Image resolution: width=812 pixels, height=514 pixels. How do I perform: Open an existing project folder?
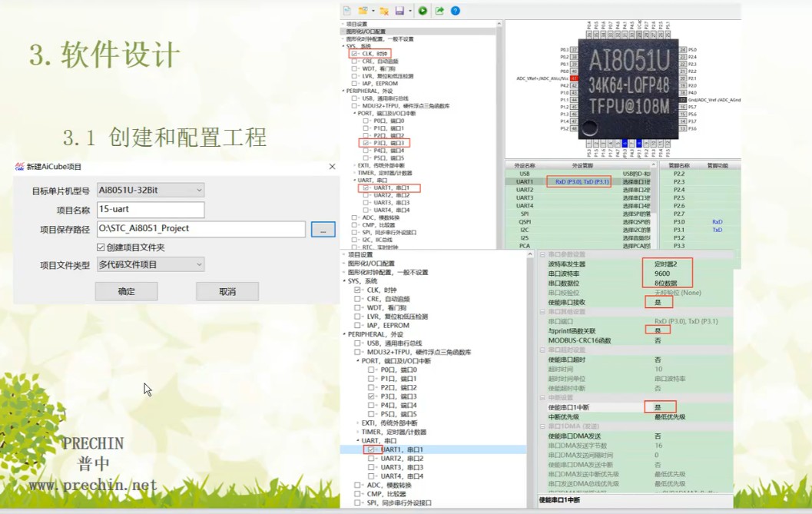(x=362, y=11)
